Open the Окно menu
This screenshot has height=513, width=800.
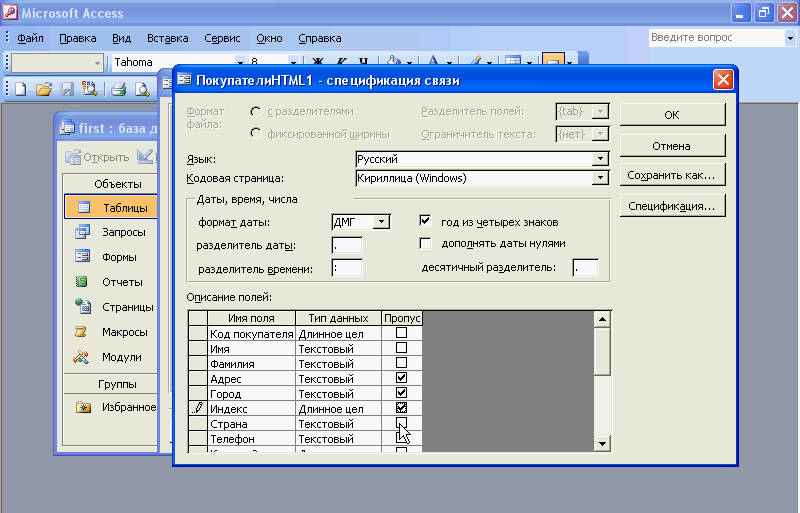269,38
